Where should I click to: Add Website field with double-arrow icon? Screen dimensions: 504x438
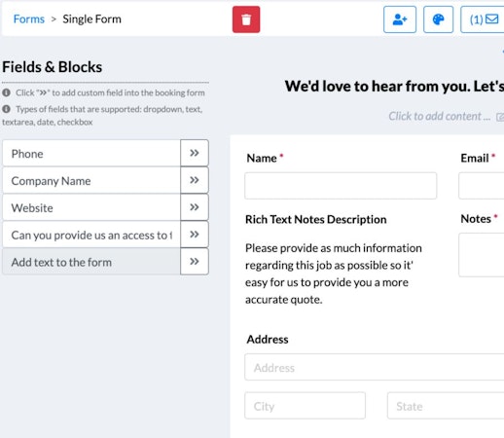click(x=195, y=207)
